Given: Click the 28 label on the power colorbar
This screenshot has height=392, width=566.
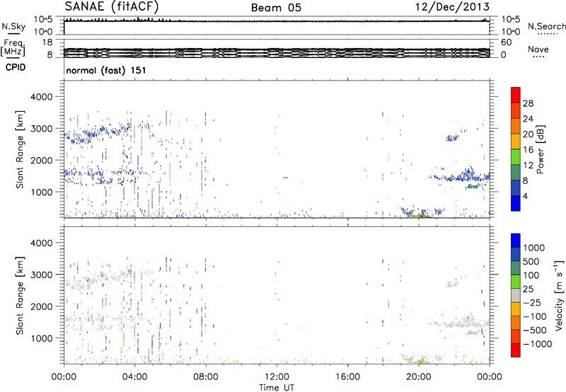Looking at the screenshot, I should [528, 103].
